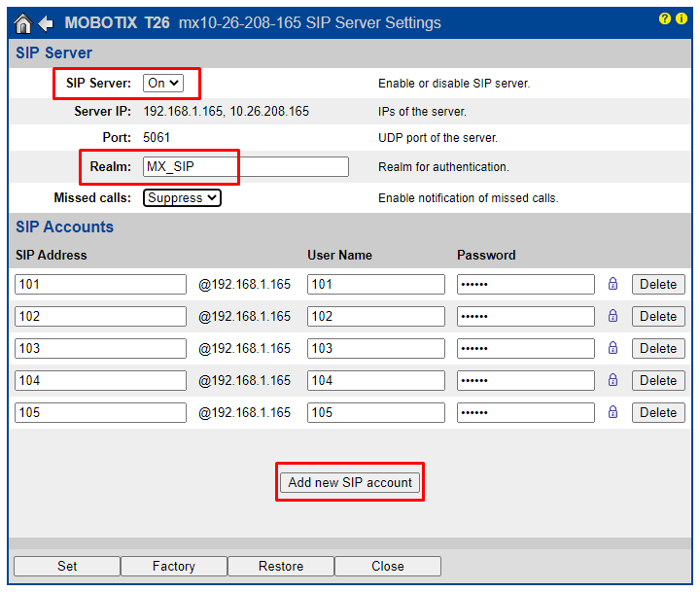Click Port value 5061

157,137
